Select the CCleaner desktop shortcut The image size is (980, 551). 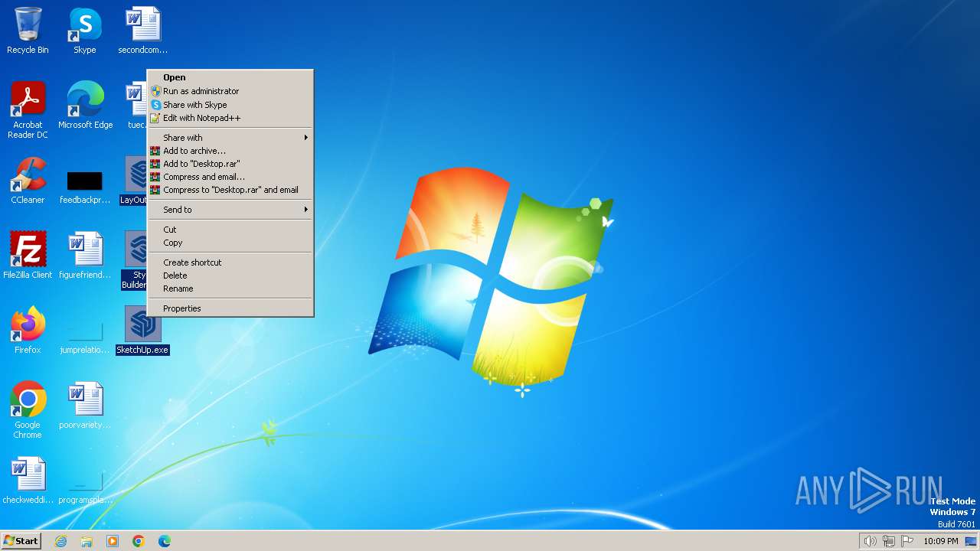point(28,181)
